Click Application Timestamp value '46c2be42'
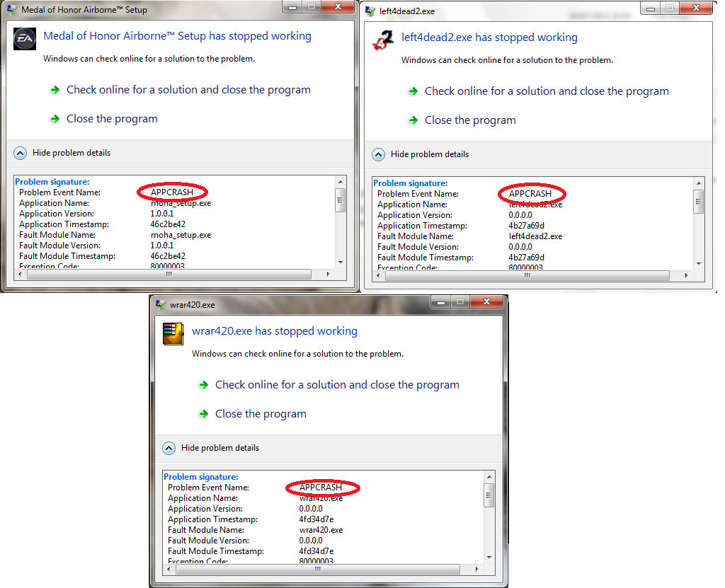Viewport: 725px width, 588px height. (x=168, y=224)
